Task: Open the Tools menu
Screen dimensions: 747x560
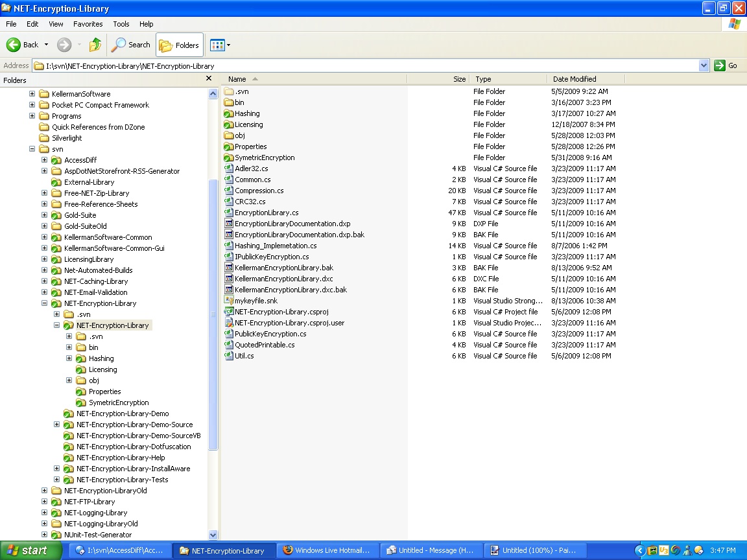Action: 121,24
